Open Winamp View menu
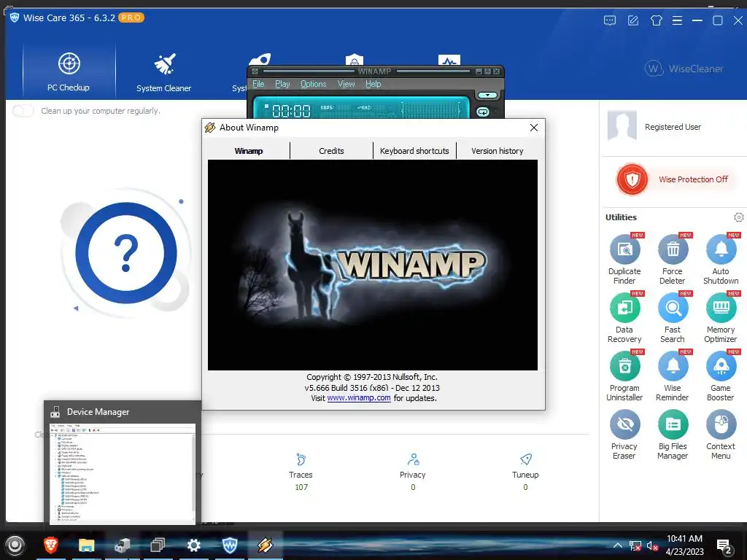Viewport: 747px width, 560px height. (x=347, y=84)
